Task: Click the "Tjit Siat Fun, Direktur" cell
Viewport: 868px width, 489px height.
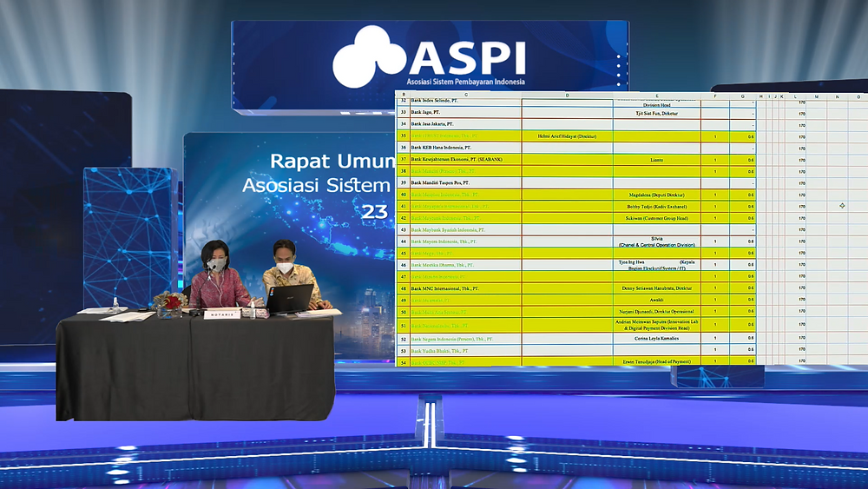Action: (656, 113)
